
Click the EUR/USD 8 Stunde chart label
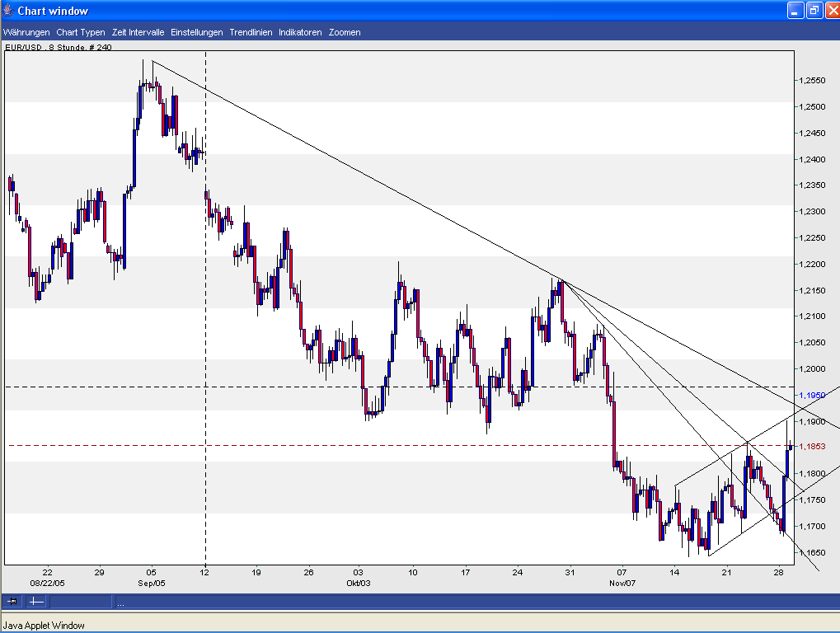(58, 47)
